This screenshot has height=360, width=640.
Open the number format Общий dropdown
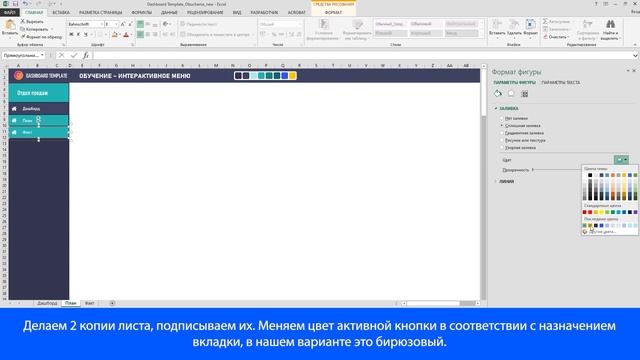pyautogui.click(x=300, y=24)
